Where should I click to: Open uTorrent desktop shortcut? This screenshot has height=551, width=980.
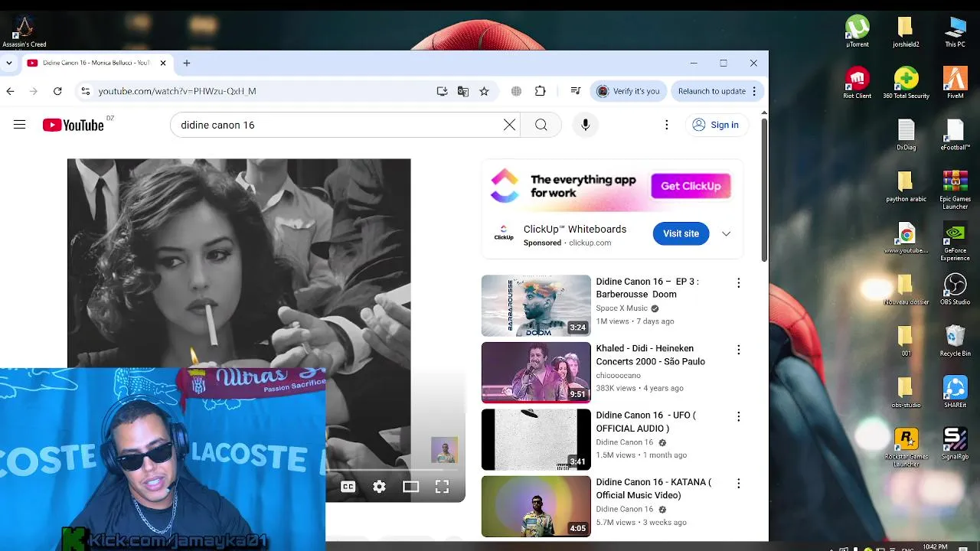coord(857,31)
